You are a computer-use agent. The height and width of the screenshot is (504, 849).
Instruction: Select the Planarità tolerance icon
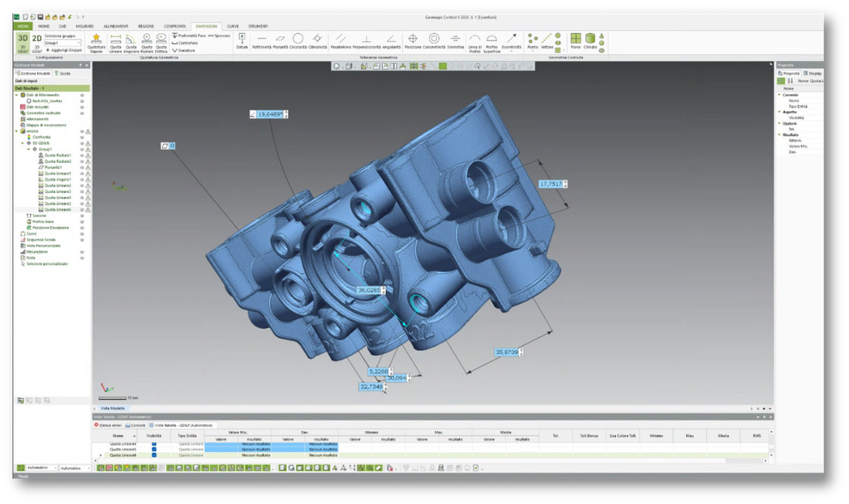[x=280, y=39]
